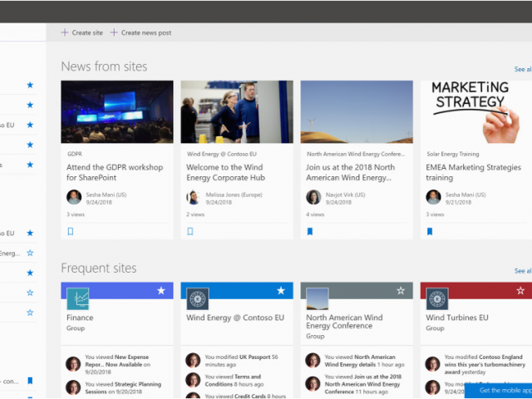The height and width of the screenshot is (399, 532).
Task: Click Sesha Mani's avatar on the EMEA Marketing post
Action: click(433, 197)
